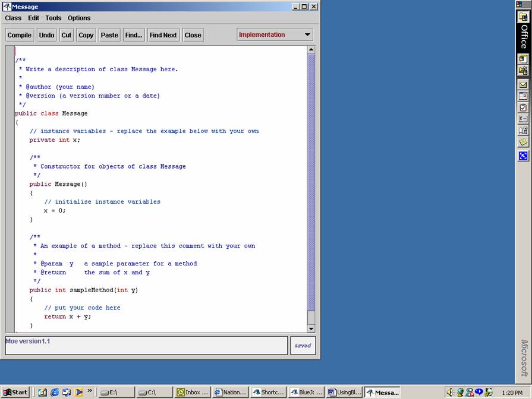Click the blue arrows icon on Office bar

[x=523, y=156]
